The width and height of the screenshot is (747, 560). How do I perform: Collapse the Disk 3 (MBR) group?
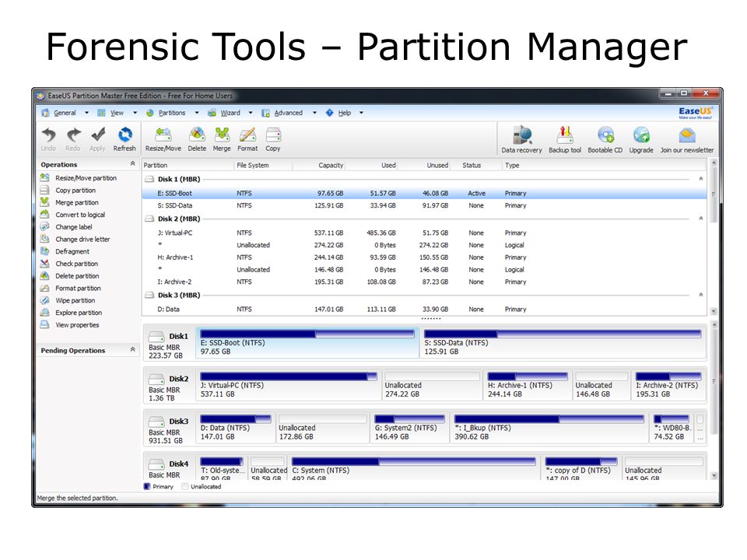(x=701, y=296)
